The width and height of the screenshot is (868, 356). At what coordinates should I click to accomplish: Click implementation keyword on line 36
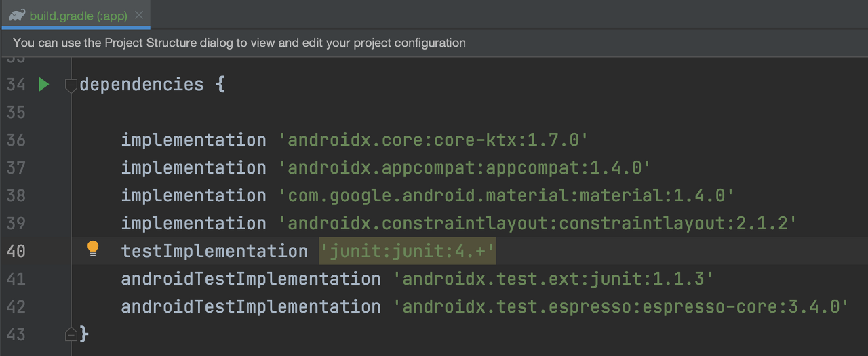tap(193, 140)
